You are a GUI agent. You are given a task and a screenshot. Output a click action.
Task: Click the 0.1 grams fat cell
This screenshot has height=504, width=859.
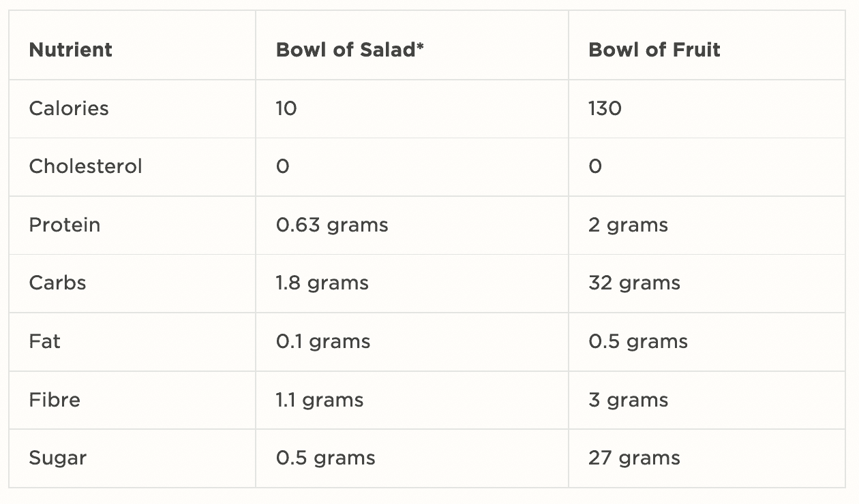coord(323,341)
